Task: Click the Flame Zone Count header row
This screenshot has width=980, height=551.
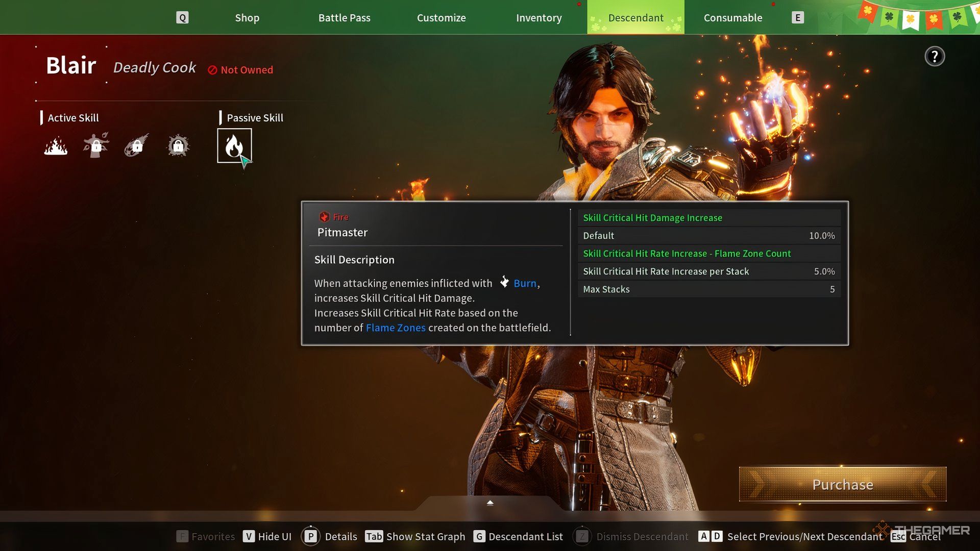Action: 709,254
